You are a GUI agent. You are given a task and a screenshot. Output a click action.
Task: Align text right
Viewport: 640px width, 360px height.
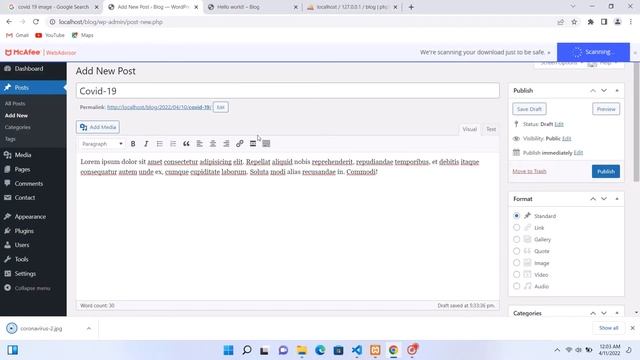tap(226, 144)
